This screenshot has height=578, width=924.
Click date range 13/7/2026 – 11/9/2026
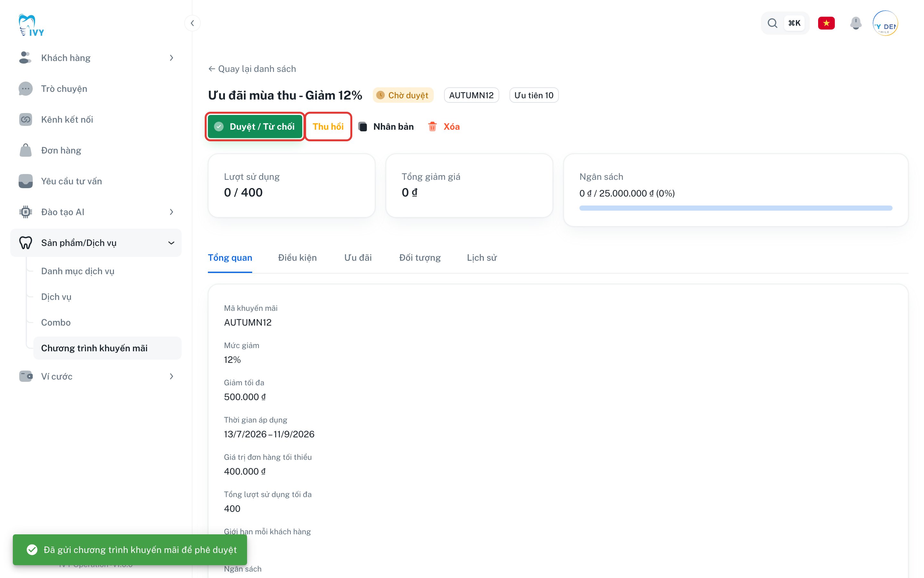tap(269, 434)
